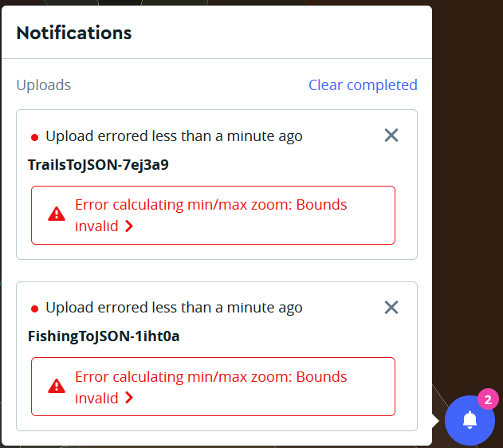Viewport: 503px width, 448px height.
Task: Click the pink notification count badge
Action: (x=488, y=399)
